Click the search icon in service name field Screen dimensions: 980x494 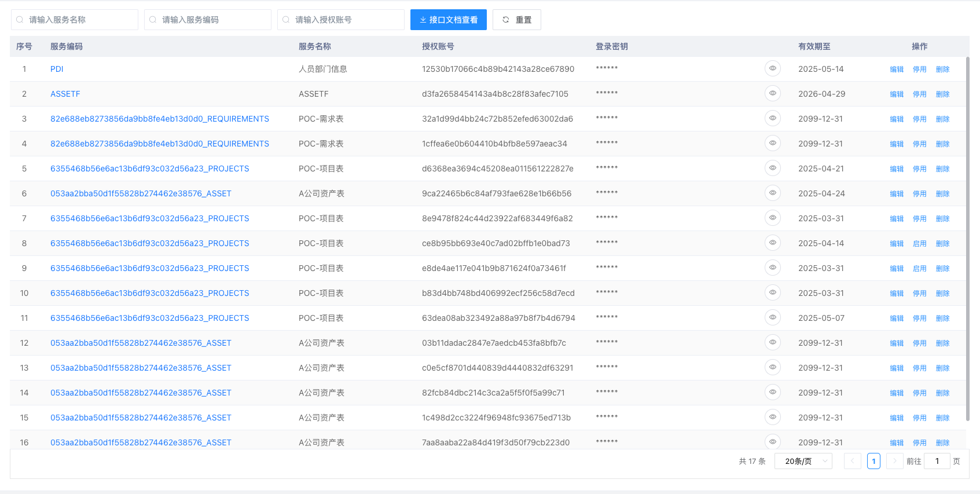[x=20, y=20]
